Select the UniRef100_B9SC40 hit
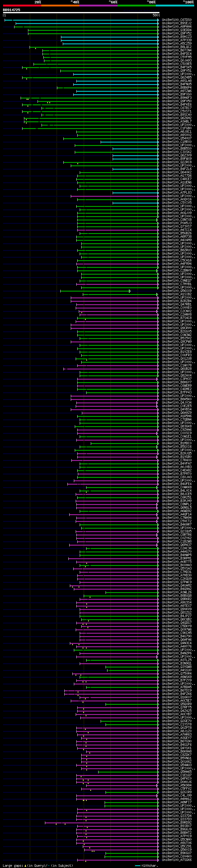 click(177, 115)
